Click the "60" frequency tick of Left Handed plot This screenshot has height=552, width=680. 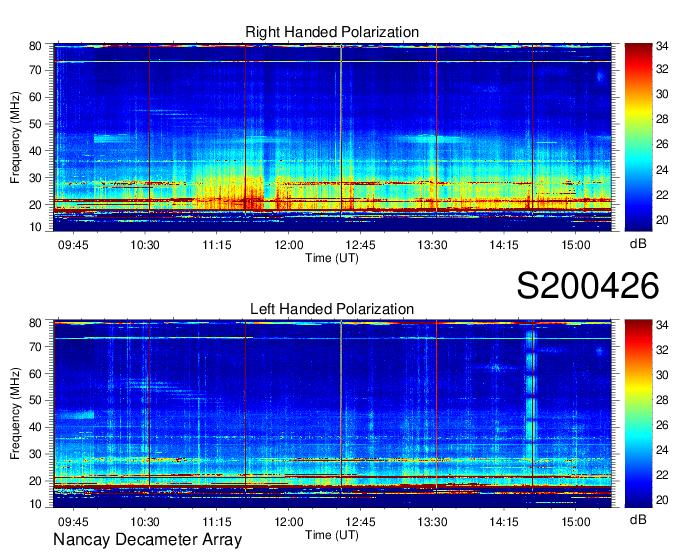point(35,374)
